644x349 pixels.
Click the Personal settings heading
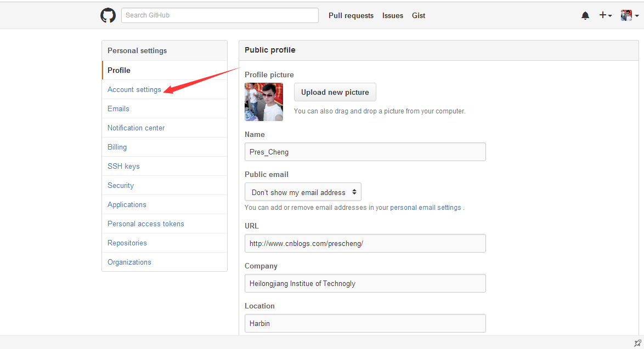coord(137,50)
